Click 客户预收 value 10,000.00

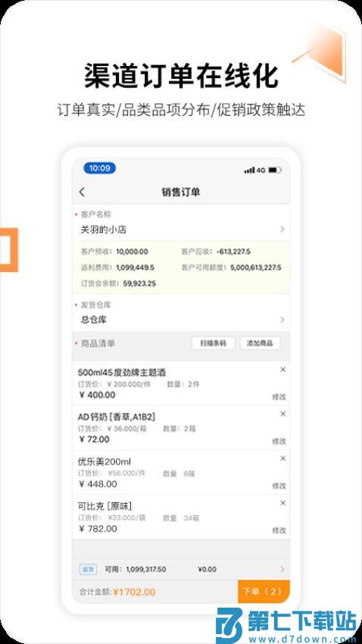point(132,252)
